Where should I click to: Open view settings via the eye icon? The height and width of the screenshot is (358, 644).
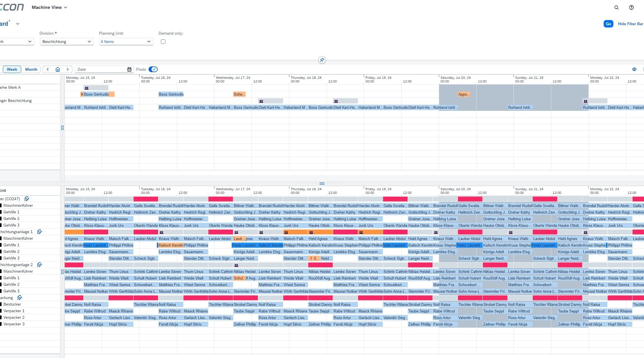pos(634,69)
